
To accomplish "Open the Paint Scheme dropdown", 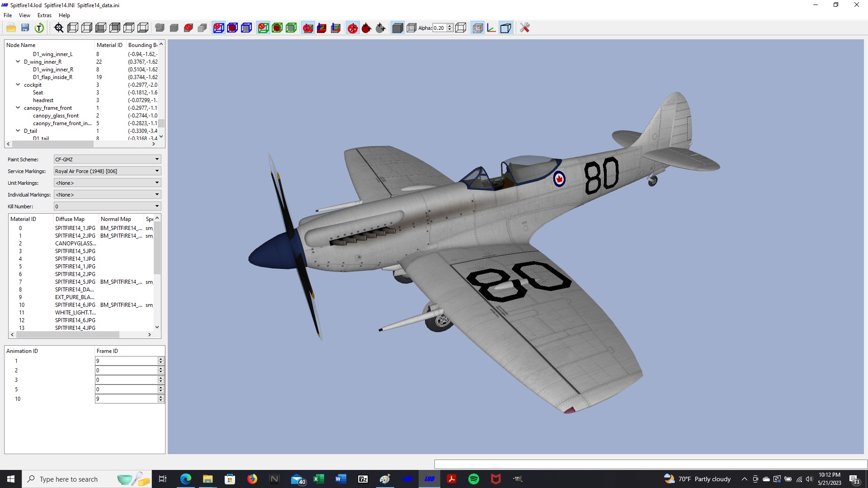I will click(x=107, y=160).
